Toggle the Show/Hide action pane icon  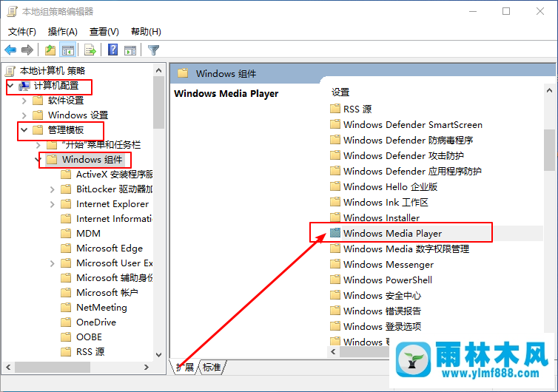coord(130,50)
